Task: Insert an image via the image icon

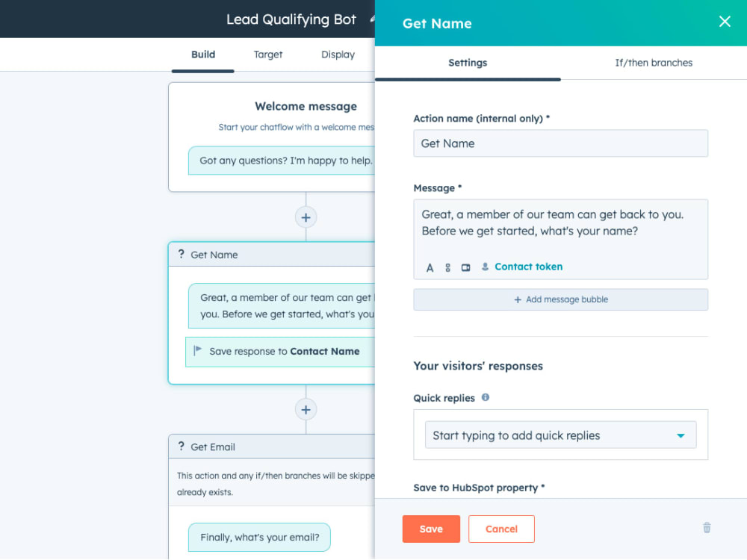Action: tap(465, 267)
